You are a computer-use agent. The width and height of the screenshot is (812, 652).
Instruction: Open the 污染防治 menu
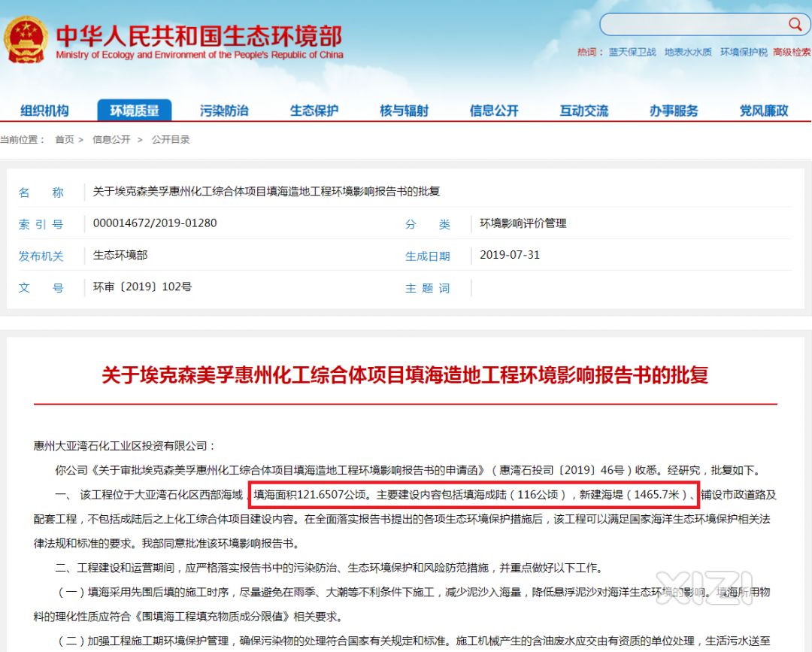(x=224, y=111)
